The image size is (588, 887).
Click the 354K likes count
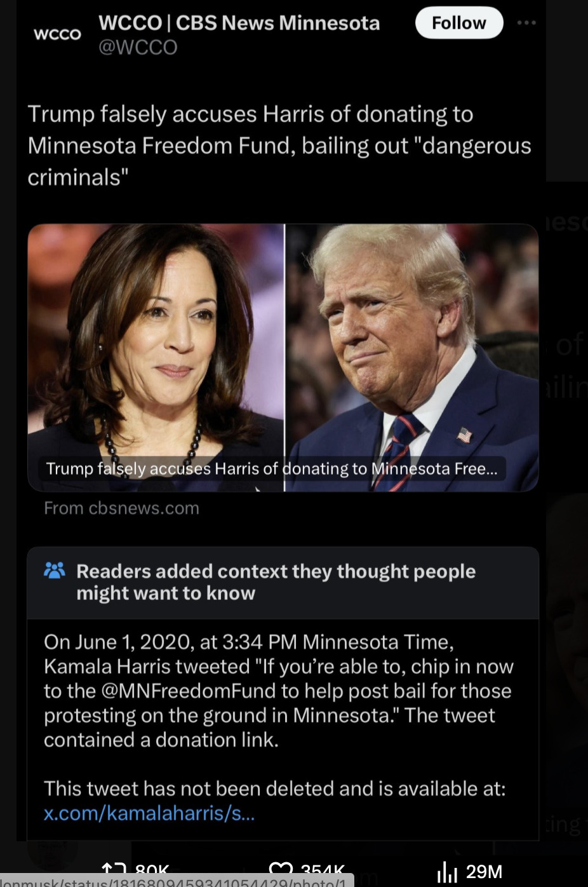coord(323,870)
